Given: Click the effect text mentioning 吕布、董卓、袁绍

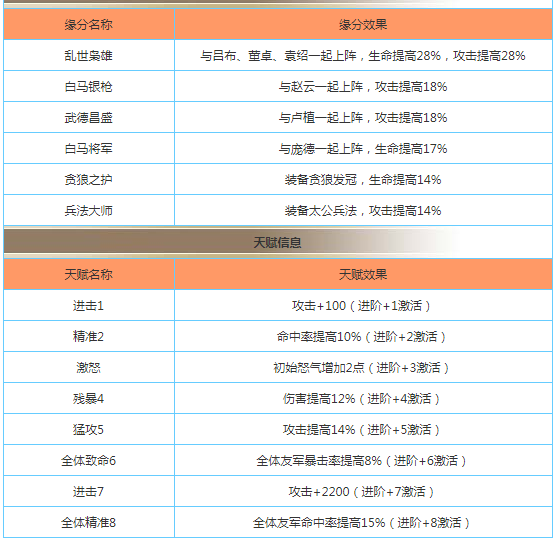Looking at the screenshot, I should click(363, 55).
